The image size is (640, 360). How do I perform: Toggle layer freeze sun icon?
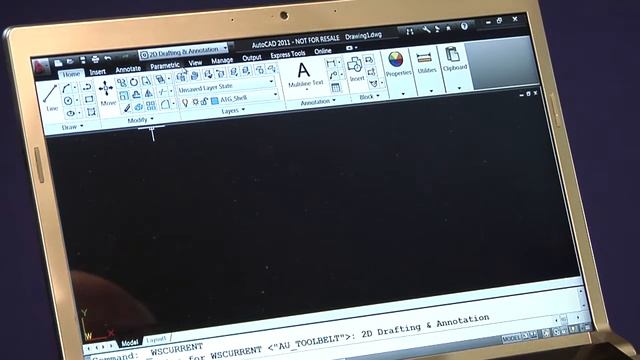click(x=196, y=102)
